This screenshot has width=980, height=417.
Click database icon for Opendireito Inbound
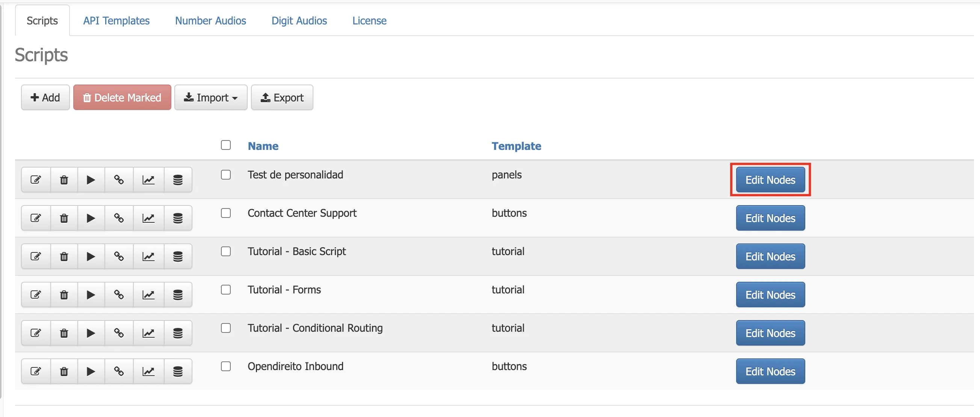click(x=178, y=371)
